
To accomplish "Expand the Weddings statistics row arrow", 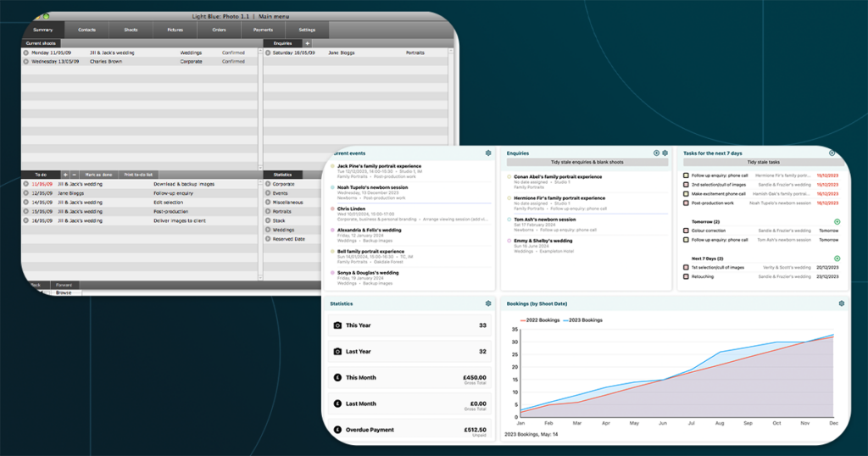I will (x=268, y=230).
